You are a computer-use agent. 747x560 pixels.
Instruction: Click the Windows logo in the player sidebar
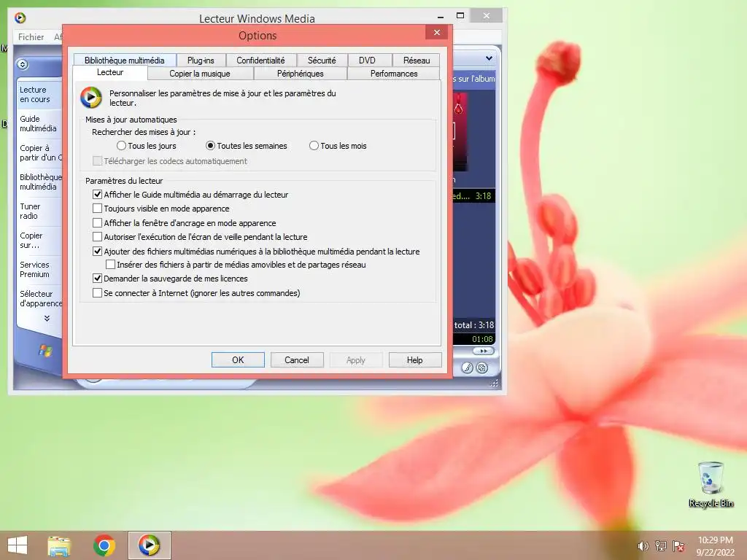click(x=45, y=351)
